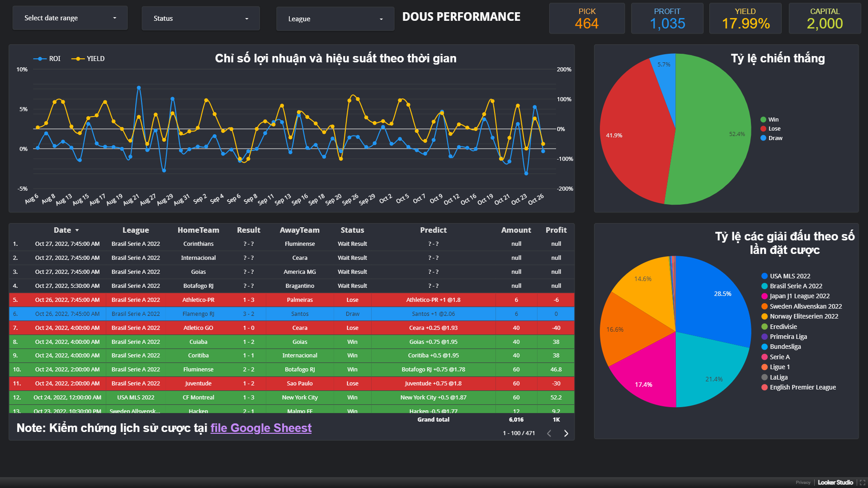Screen dimensions: 868x488
Task: Click Date column sort arrow
Action: pos(77,230)
